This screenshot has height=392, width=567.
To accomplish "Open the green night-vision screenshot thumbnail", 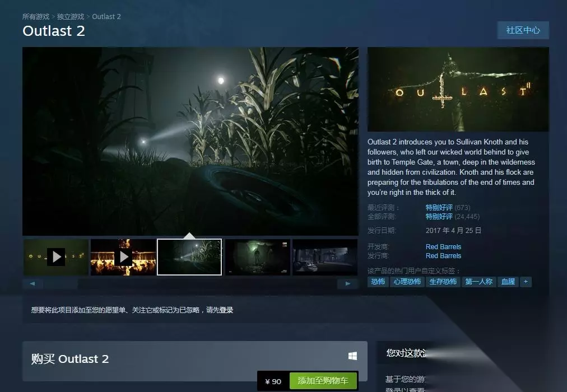I will (x=258, y=257).
